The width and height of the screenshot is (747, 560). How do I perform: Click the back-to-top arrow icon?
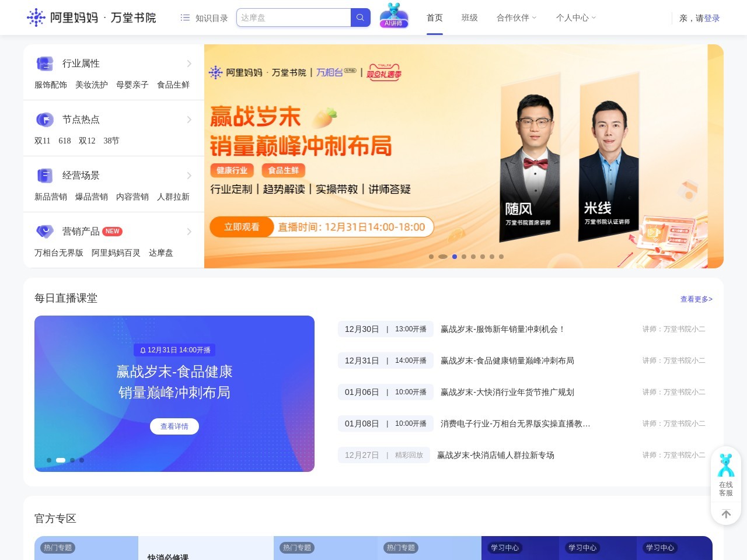[726, 514]
